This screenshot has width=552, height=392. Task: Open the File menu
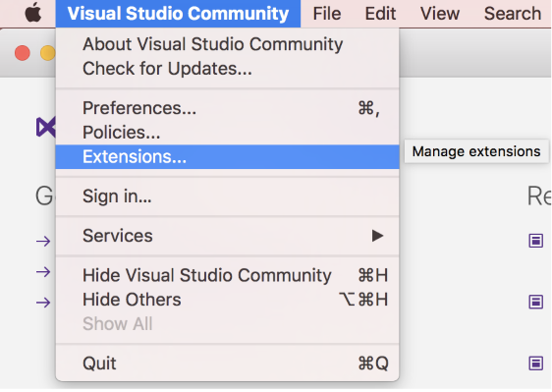[x=327, y=14]
